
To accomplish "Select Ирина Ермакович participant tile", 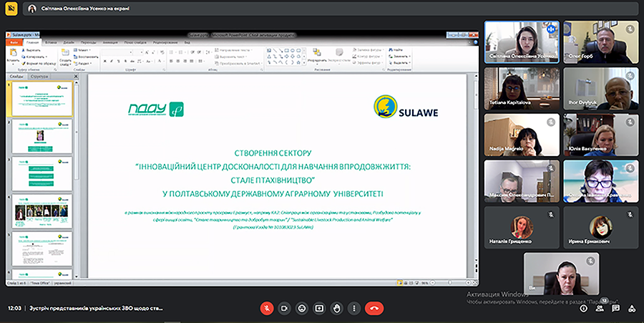I will tap(601, 227).
